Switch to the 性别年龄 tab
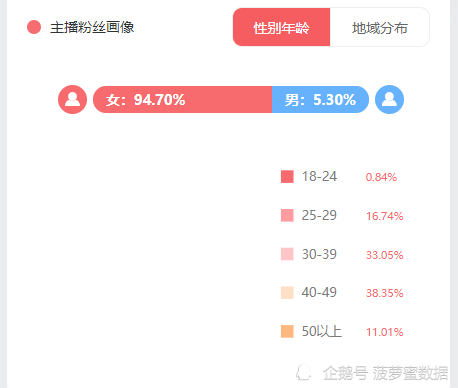Screen dimensions: 458x388 (281, 27)
